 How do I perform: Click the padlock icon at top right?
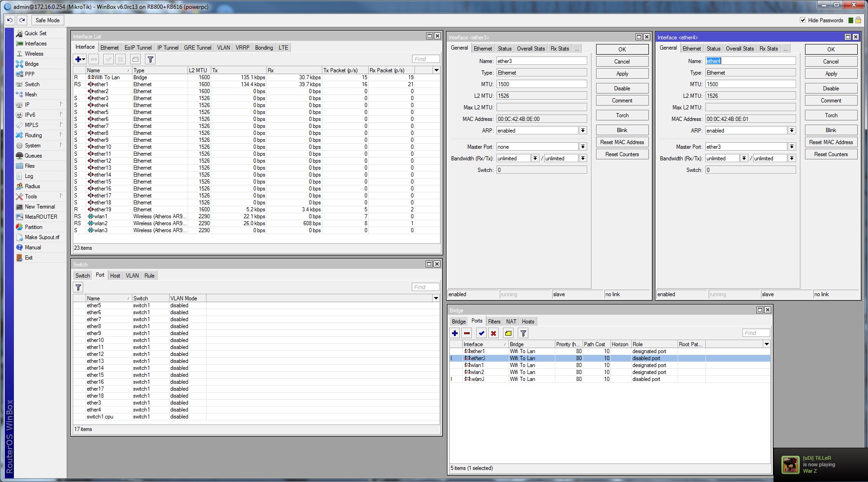tap(858, 20)
